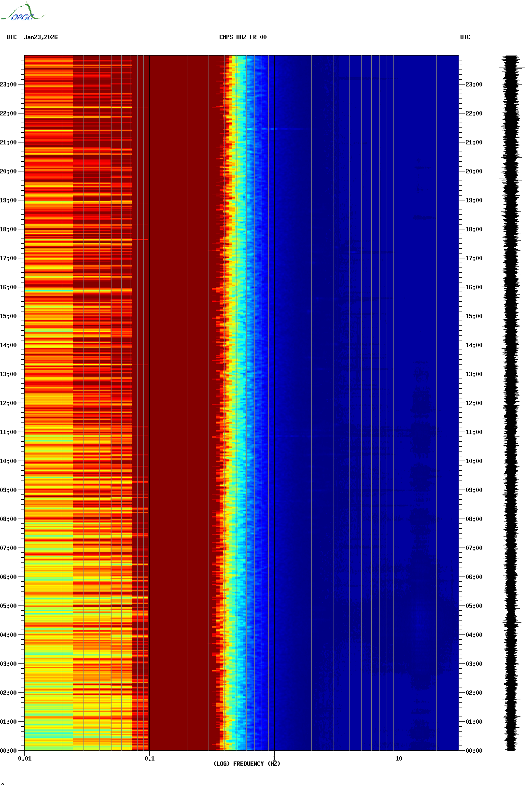The image size is (532, 789).
Task: Click the 15:00 label on the right time axis
Action: [474, 316]
